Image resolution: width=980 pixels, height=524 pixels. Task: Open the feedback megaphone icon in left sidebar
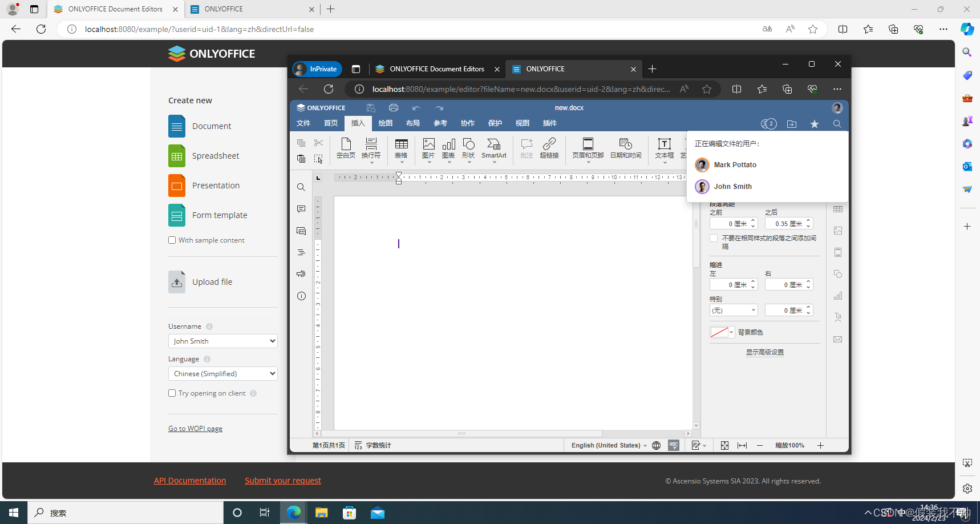[x=301, y=274]
